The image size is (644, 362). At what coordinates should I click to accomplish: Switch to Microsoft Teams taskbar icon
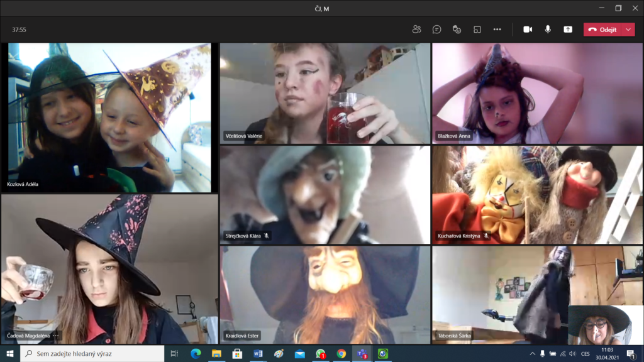click(x=362, y=353)
